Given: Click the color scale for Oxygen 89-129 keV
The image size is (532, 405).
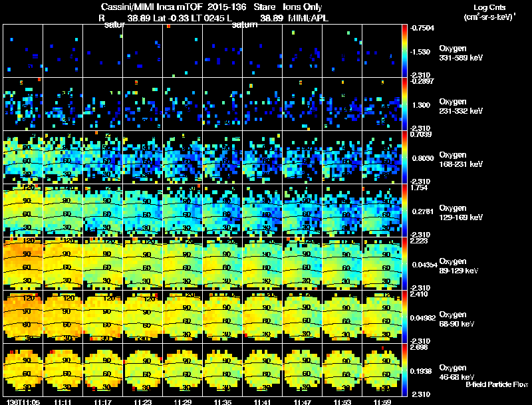Looking at the screenshot, I should pos(406,263).
